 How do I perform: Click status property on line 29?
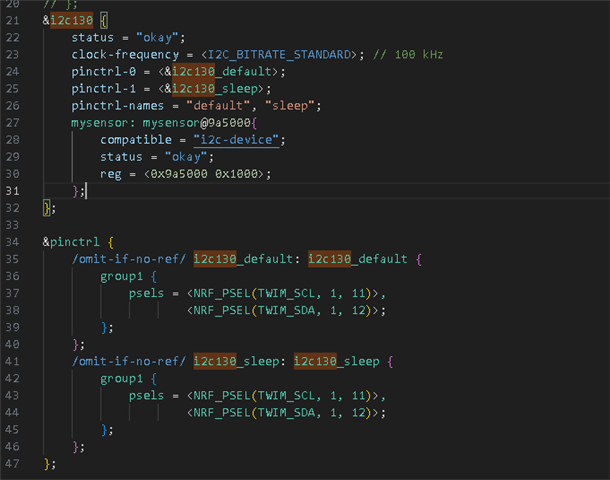click(x=121, y=157)
